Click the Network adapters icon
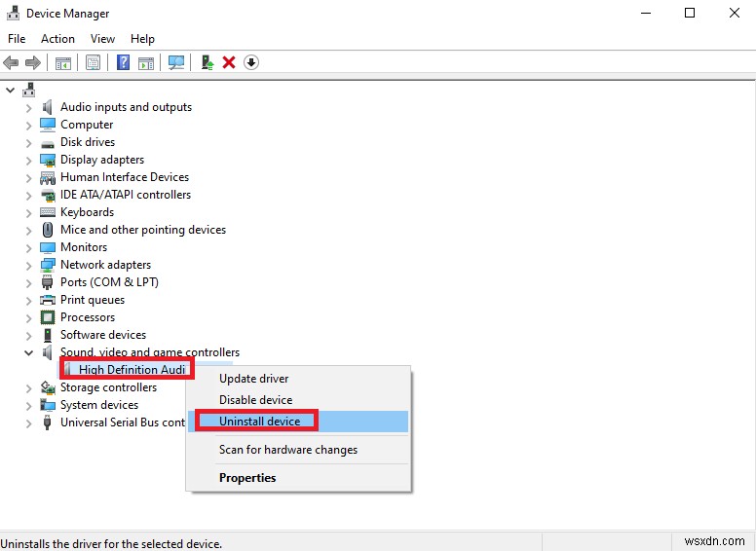This screenshot has height=551, width=756. [x=48, y=265]
